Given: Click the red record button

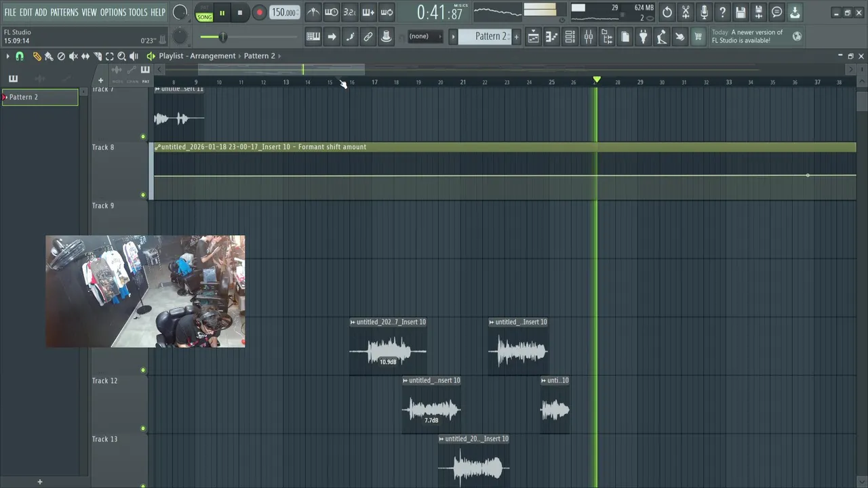Looking at the screenshot, I should tap(259, 13).
